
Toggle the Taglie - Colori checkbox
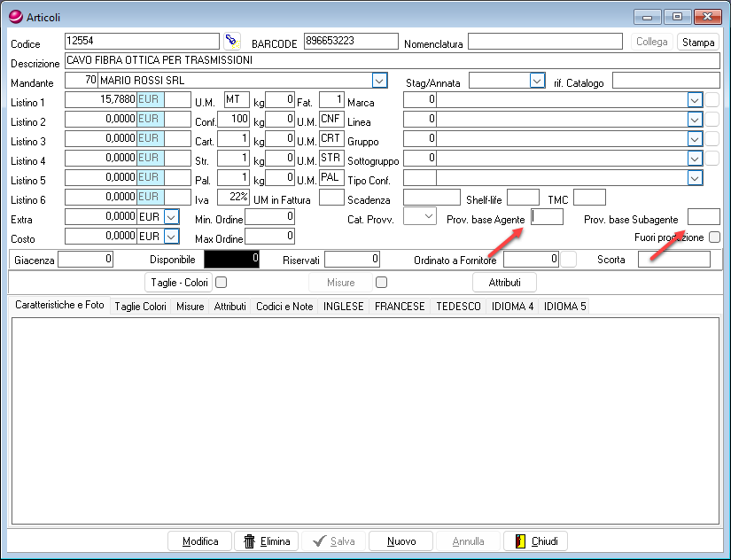(221, 282)
